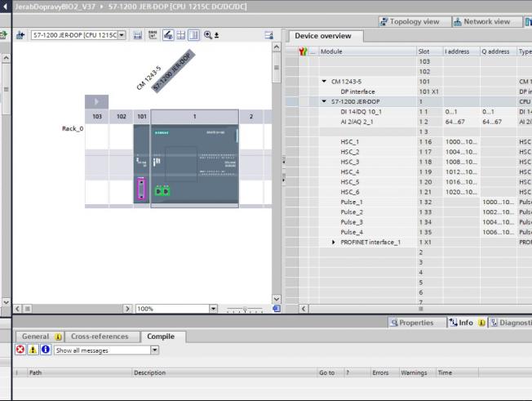Toggle the page break display icon
Viewport: 532px width, 401px height.
[167, 35]
